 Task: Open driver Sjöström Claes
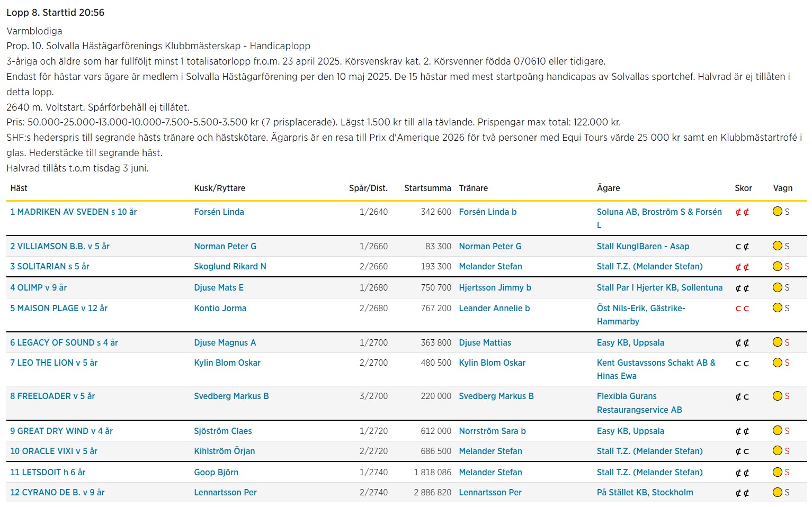tap(222, 431)
